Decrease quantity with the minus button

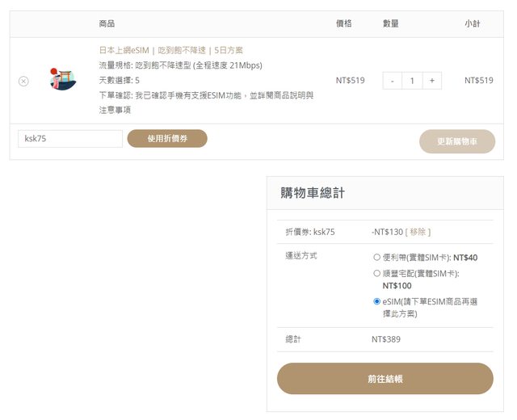coord(392,81)
